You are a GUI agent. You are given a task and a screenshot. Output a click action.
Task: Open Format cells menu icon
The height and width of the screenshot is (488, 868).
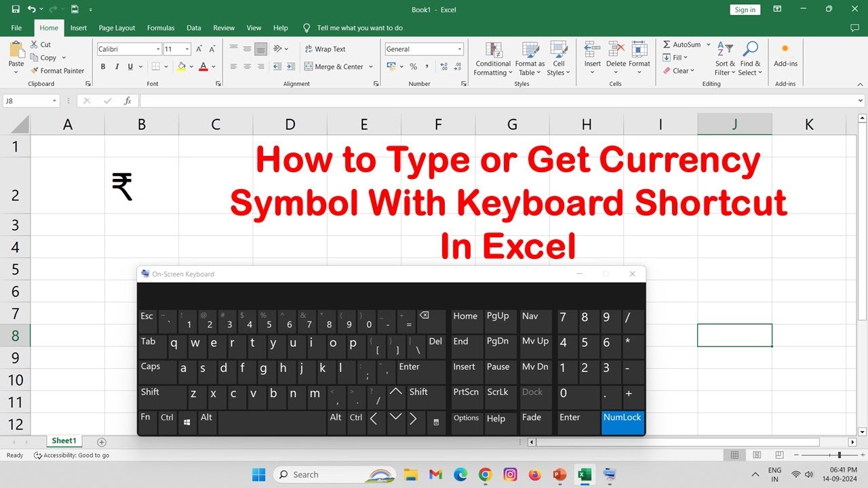639,50
